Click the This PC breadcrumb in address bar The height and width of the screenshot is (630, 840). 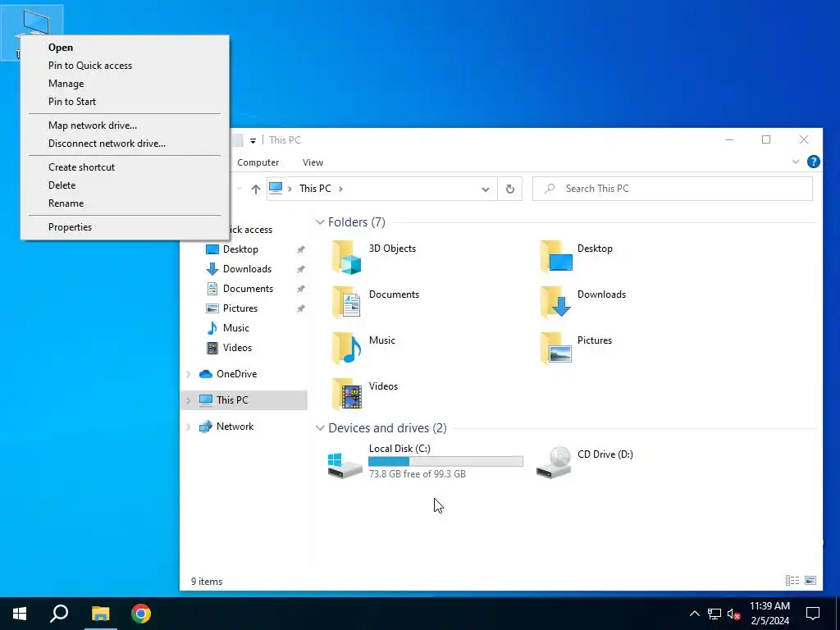pyautogui.click(x=315, y=189)
